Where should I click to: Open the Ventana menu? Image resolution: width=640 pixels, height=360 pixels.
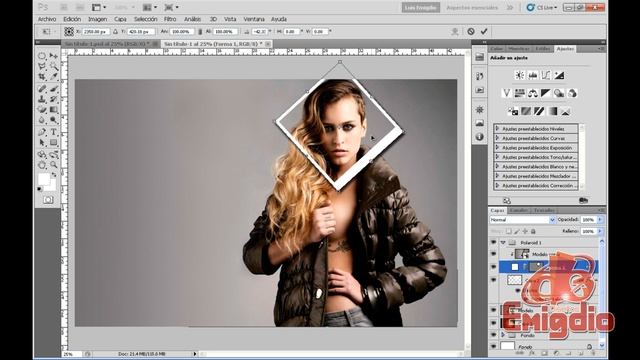coord(254,19)
